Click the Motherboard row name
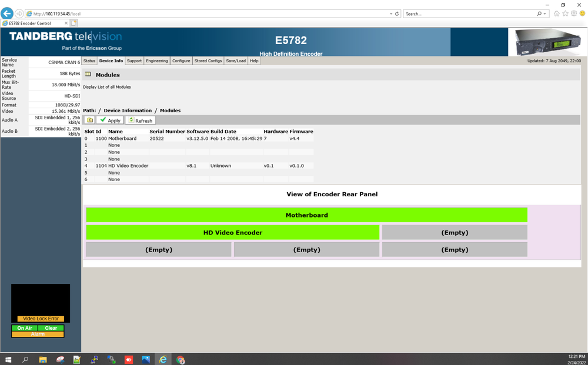 coord(122,138)
